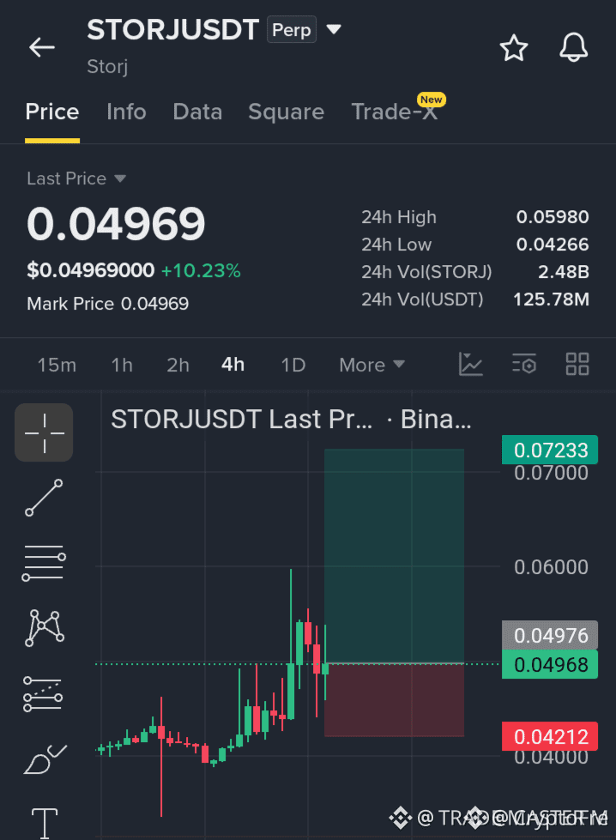Click the 0.04212 stop-loss price label
This screenshot has height=840, width=616.
(x=550, y=736)
